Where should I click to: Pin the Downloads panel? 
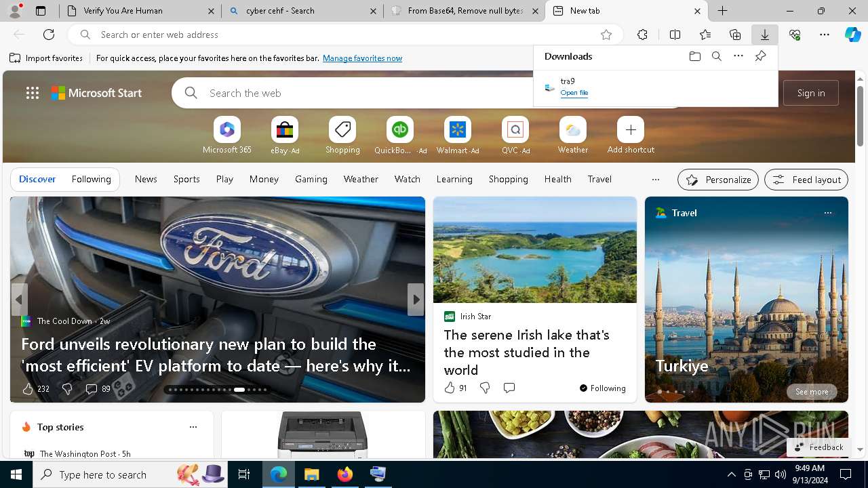coord(760,56)
